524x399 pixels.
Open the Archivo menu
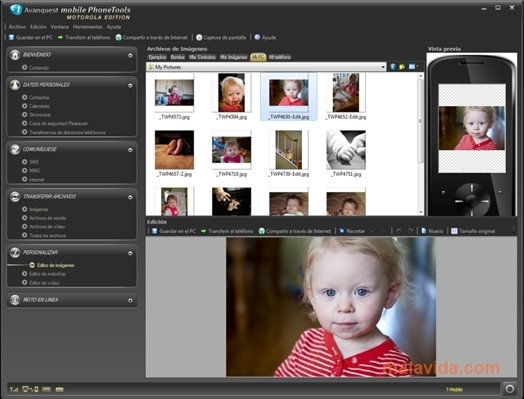pyautogui.click(x=17, y=27)
